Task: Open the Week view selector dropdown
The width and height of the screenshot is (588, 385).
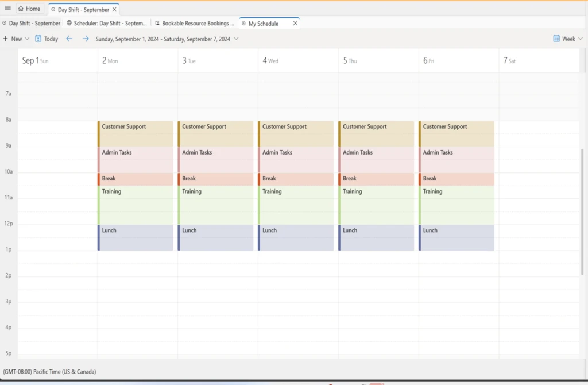Action: click(x=579, y=38)
